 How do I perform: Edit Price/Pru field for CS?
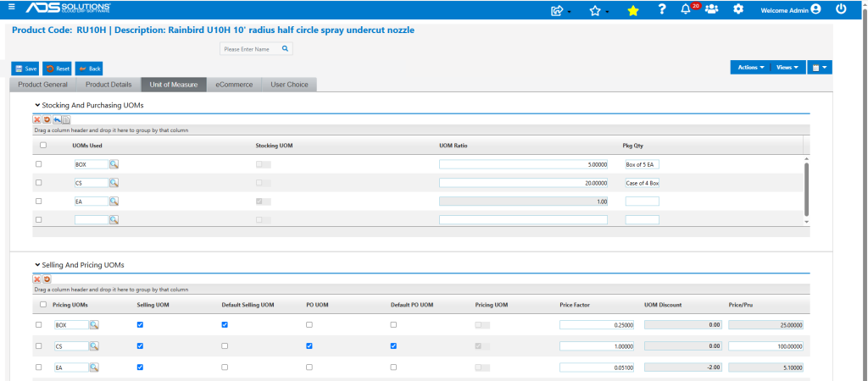766,346
